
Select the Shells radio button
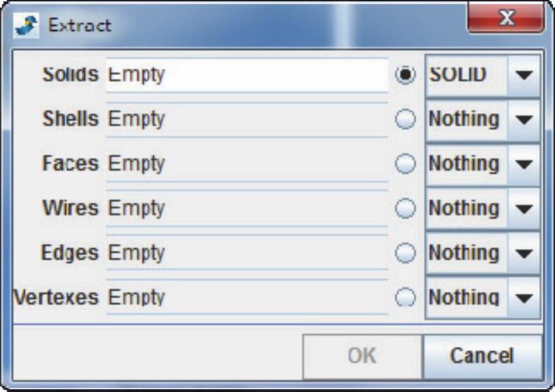coord(406,119)
